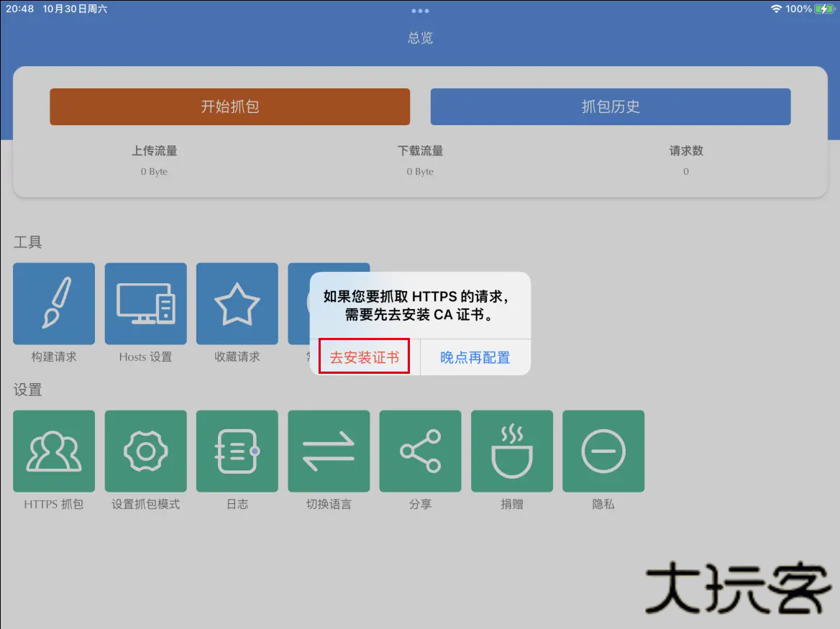
Task: View the 日志 (logs) section
Action: pos(237,451)
